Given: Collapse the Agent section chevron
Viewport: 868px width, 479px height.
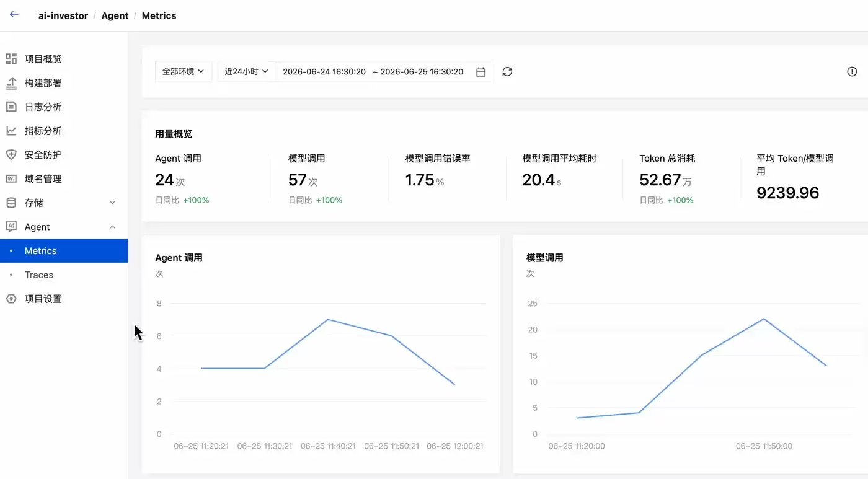Looking at the screenshot, I should coord(113,227).
